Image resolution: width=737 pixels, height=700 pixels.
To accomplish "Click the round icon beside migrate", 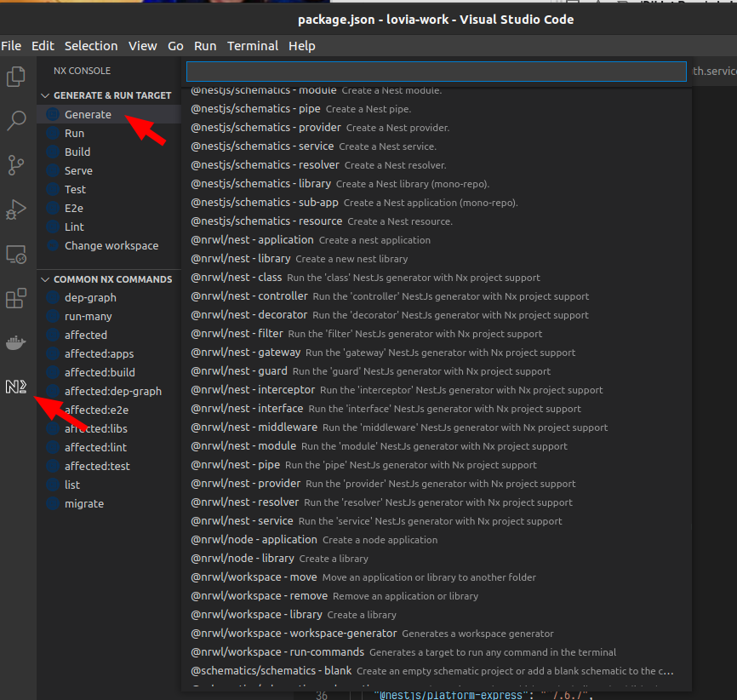I will pos(53,503).
